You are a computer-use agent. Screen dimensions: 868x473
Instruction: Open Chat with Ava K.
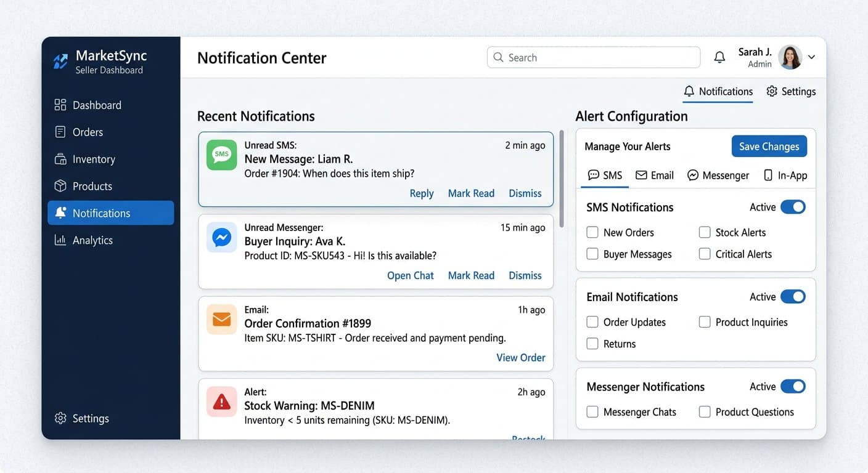(411, 276)
